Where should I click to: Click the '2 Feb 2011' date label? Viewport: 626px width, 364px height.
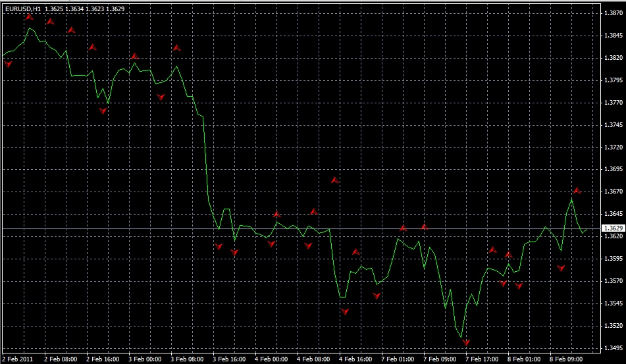click(18, 359)
